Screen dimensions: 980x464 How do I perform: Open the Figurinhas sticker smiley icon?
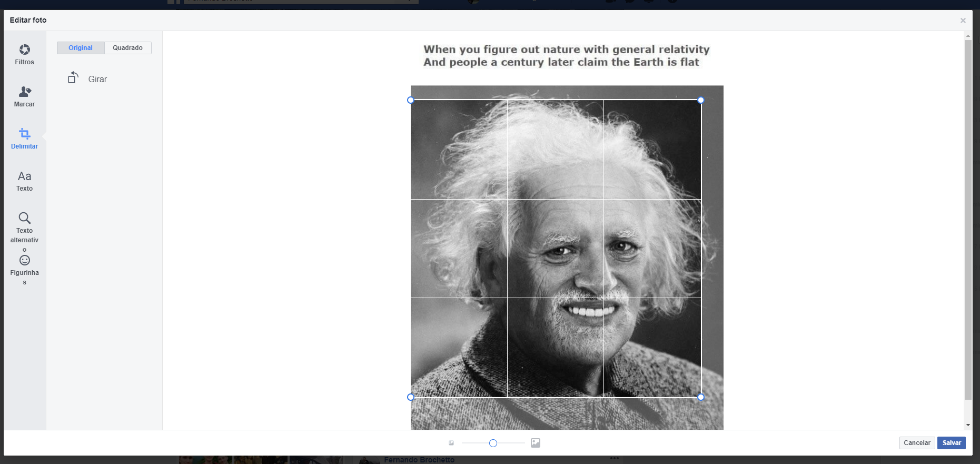click(x=25, y=260)
